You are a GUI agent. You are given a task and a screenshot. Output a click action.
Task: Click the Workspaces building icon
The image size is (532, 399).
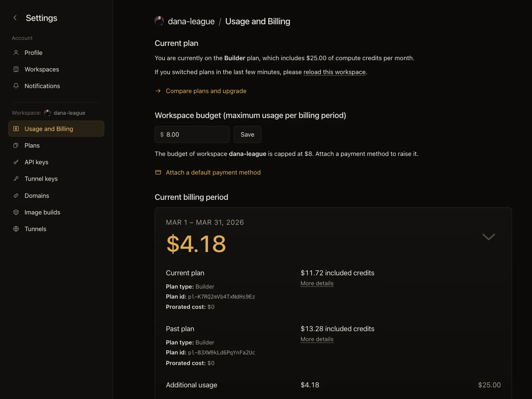click(16, 69)
